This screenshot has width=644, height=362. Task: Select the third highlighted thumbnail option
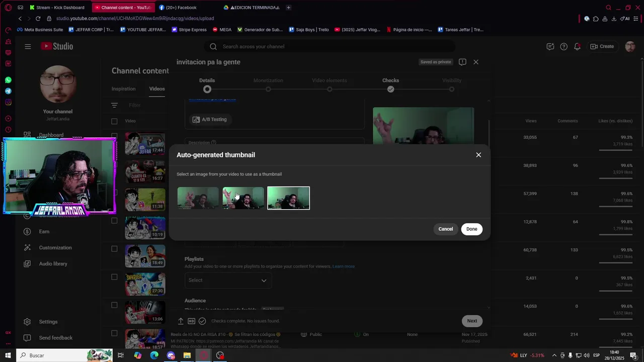[x=288, y=198]
